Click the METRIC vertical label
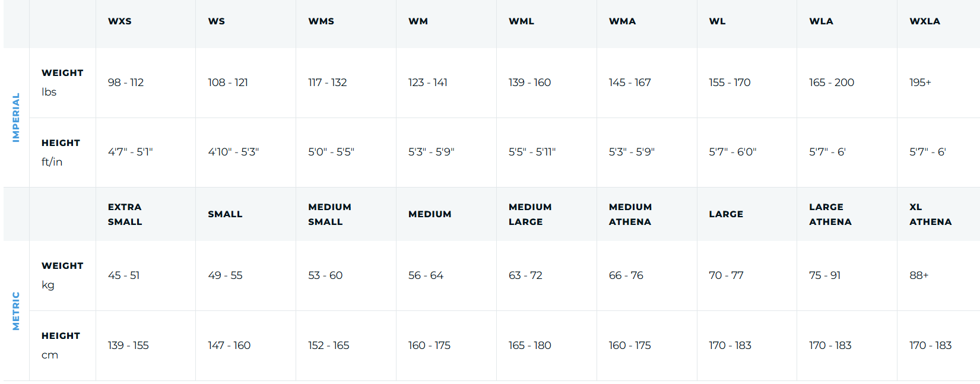 [16, 311]
